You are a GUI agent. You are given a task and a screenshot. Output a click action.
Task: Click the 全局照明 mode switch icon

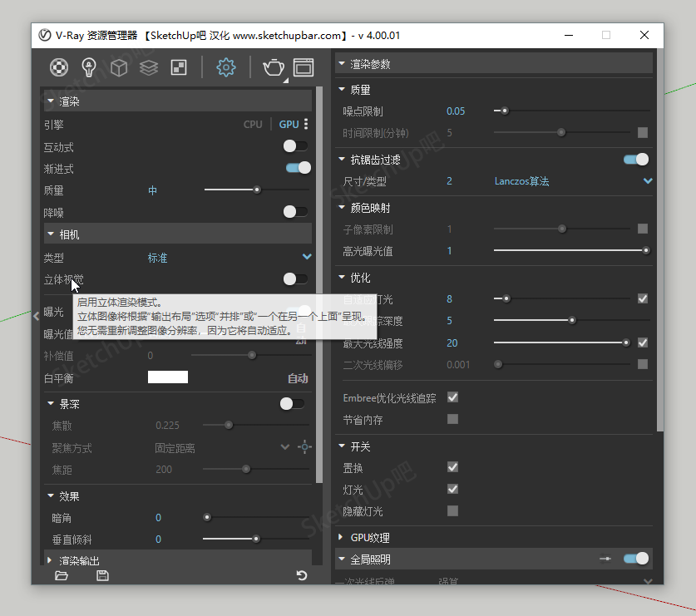coord(605,559)
